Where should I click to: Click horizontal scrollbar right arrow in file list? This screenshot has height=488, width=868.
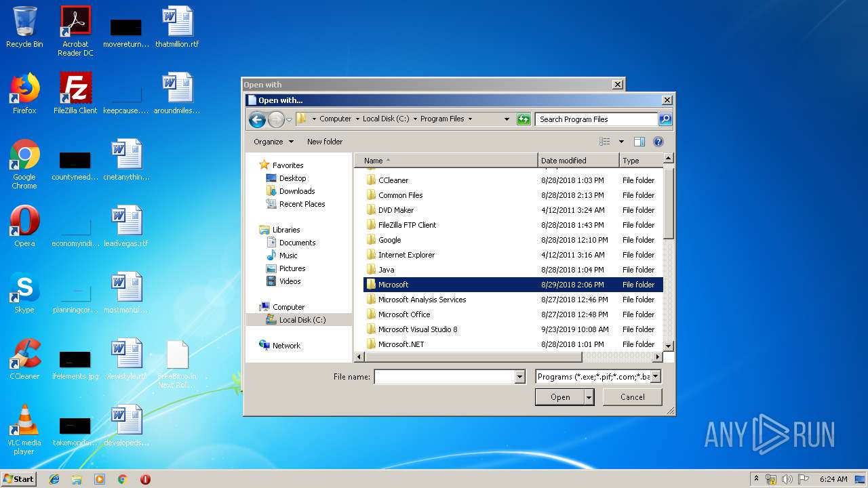(657, 357)
